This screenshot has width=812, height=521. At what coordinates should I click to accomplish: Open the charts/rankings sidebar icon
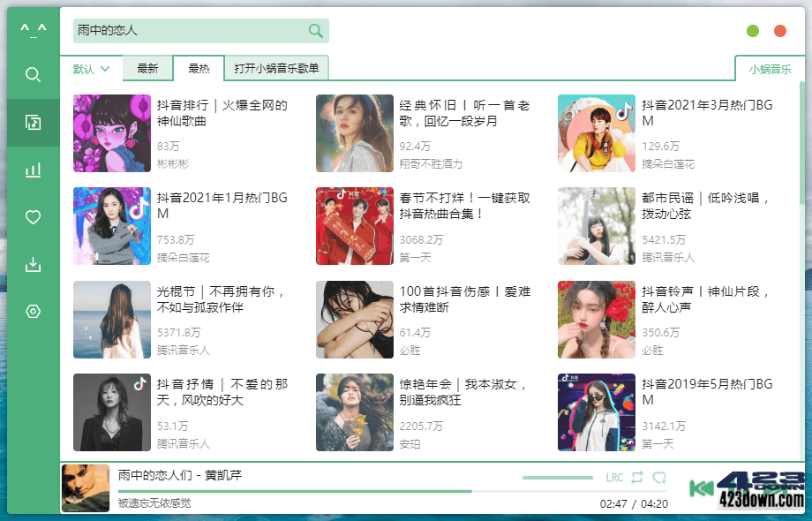32,170
